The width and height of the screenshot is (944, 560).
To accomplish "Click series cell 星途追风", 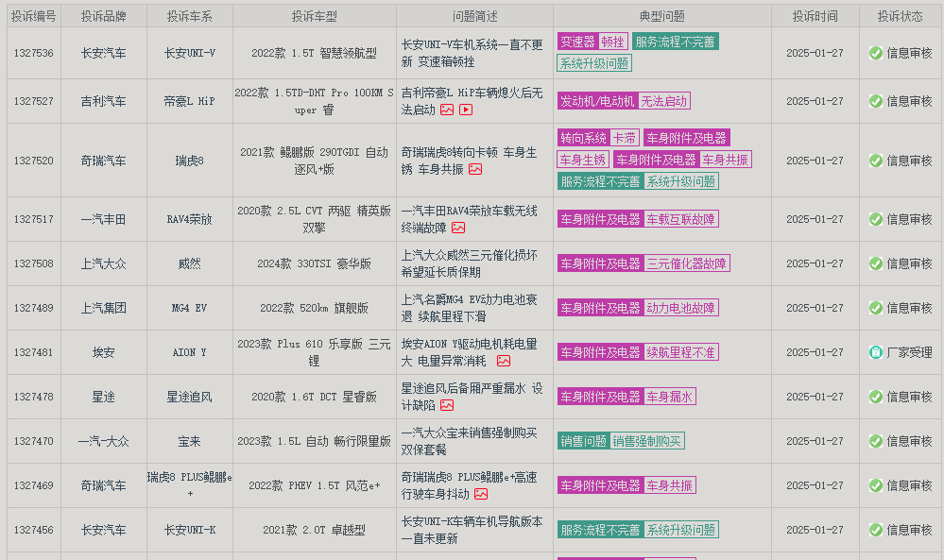I will click(x=190, y=397).
